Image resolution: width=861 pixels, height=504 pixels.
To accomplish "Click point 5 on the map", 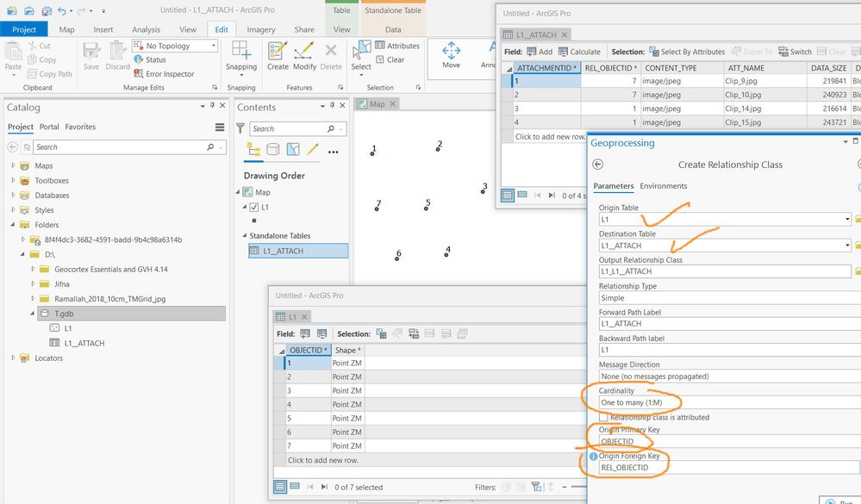I will pyautogui.click(x=426, y=208).
